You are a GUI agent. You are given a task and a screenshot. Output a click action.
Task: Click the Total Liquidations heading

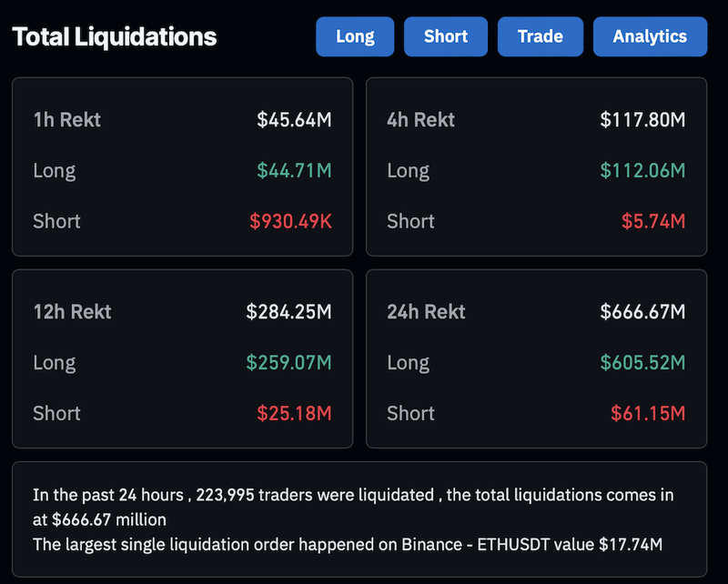click(x=115, y=37)
